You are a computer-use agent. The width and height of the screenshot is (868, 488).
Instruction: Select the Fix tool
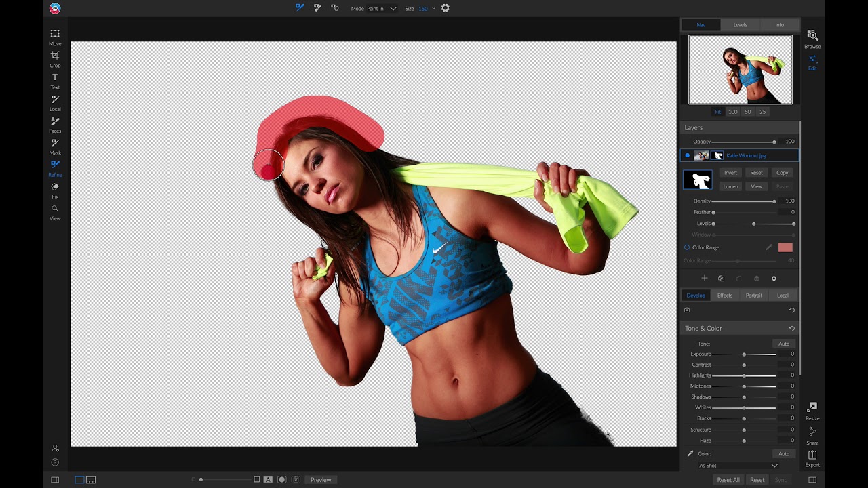[55, 190]
